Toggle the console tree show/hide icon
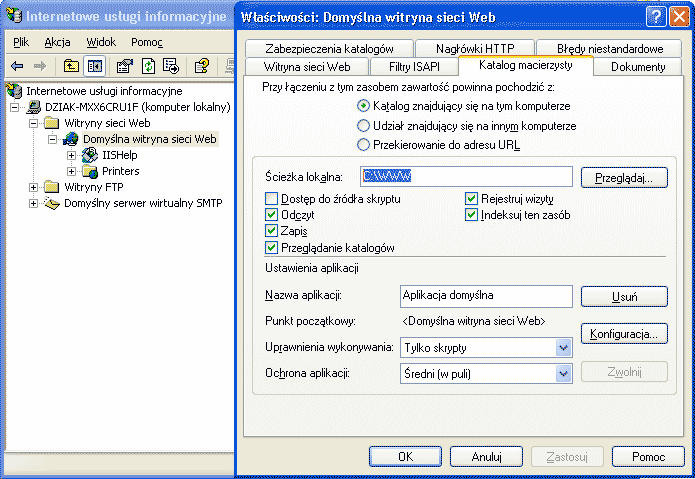695x479 pixels. [94, 66]
